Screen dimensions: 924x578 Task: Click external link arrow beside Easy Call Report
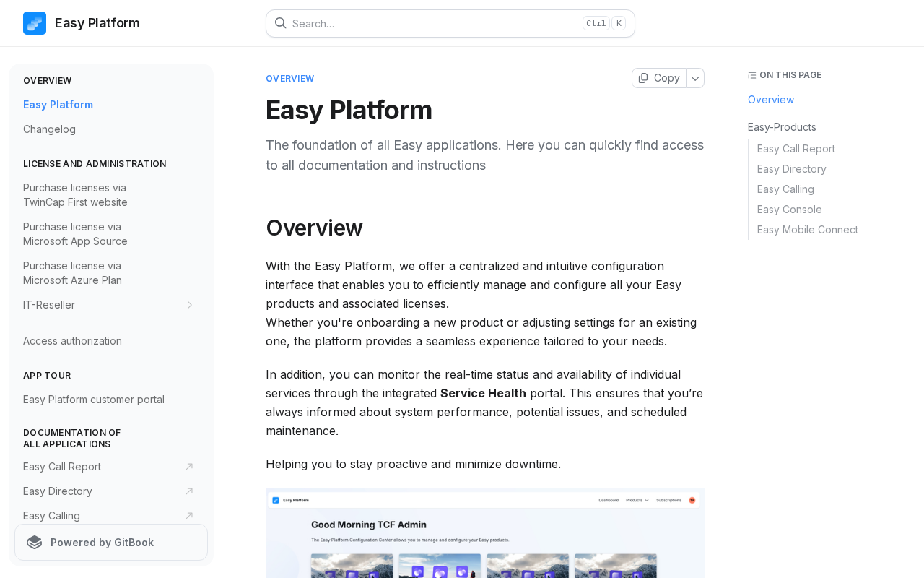[189, 467]
